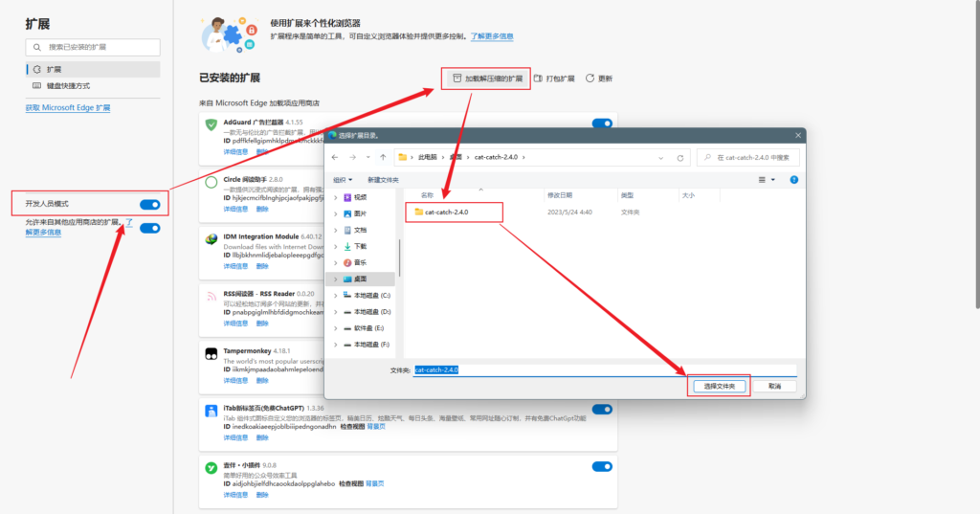This screenshot has height=514, width=980.
Task: Sort by 名称 name column header
Action: pyautogui.click(x=427, y=195)
